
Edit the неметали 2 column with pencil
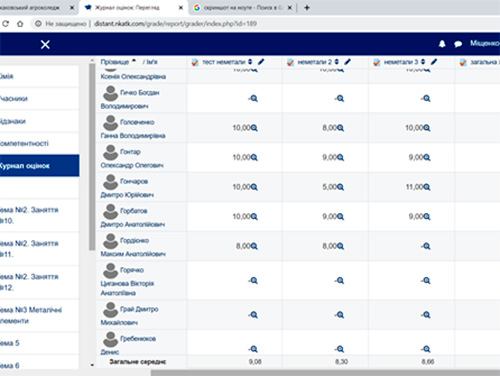[347, 62]
